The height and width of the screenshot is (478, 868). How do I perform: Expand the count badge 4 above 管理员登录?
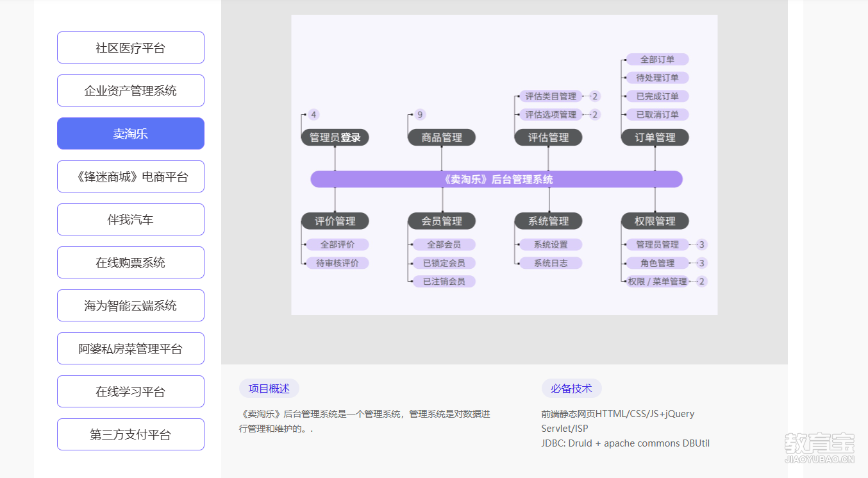[x=313, y=115]
